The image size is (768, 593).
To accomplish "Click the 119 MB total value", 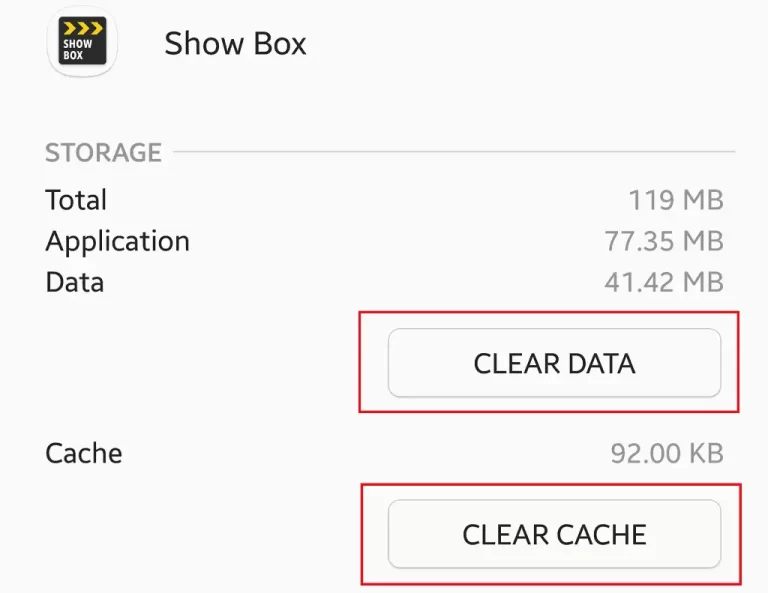I will click(676, 200).
